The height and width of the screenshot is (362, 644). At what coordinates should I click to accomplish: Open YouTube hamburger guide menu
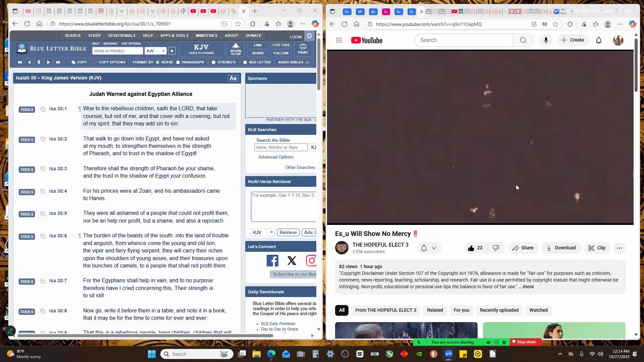(339, 40)
